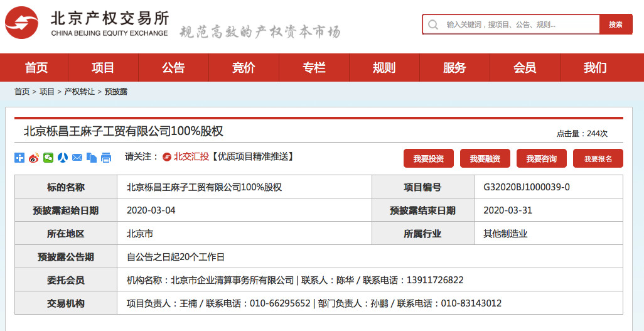
Task: Click end date 2020-03-31 cell
Action: pyautogui.click(x=549, y=210)
